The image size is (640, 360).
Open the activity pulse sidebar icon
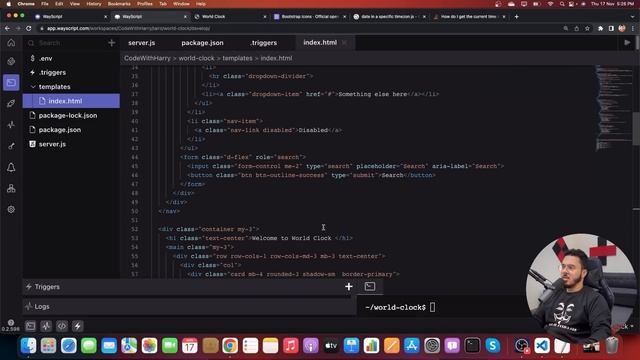11,124
